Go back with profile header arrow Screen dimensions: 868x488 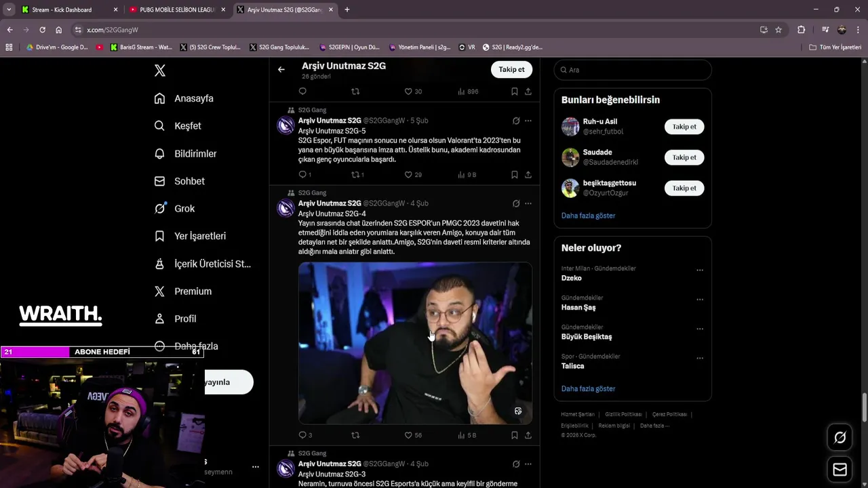281,69
